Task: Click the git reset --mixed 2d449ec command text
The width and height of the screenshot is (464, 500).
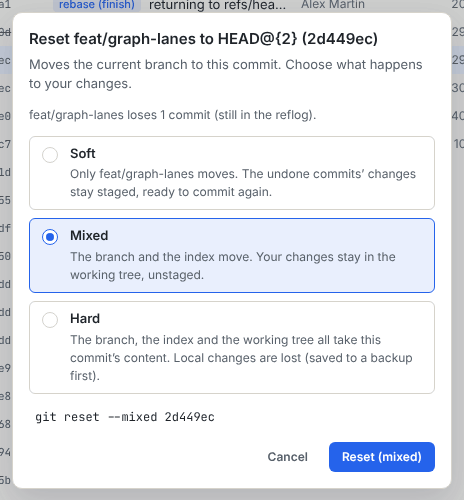Action: (x=125, y=417)
